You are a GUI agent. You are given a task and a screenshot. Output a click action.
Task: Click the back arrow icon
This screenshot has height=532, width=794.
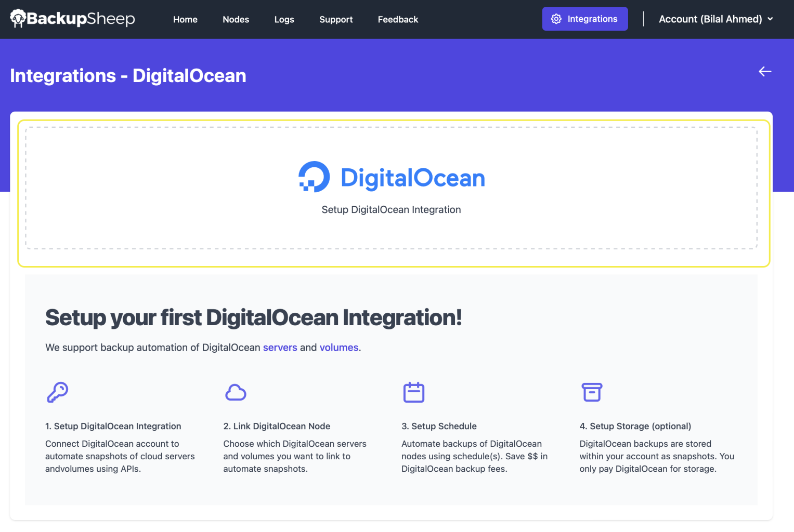click(765, 71)
